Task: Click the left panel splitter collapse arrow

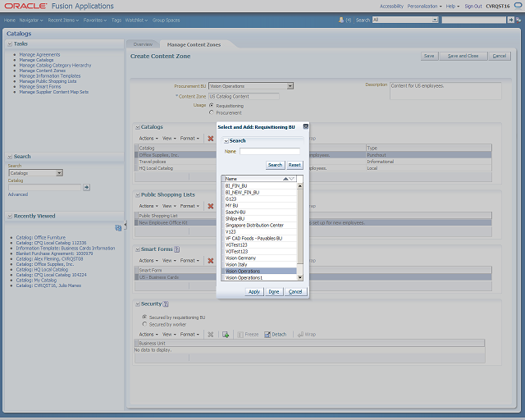Action: 126,225
